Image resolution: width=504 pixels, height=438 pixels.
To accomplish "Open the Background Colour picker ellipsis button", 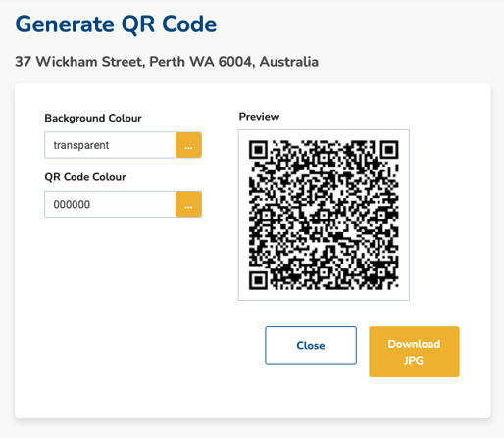I will point(188,145).
